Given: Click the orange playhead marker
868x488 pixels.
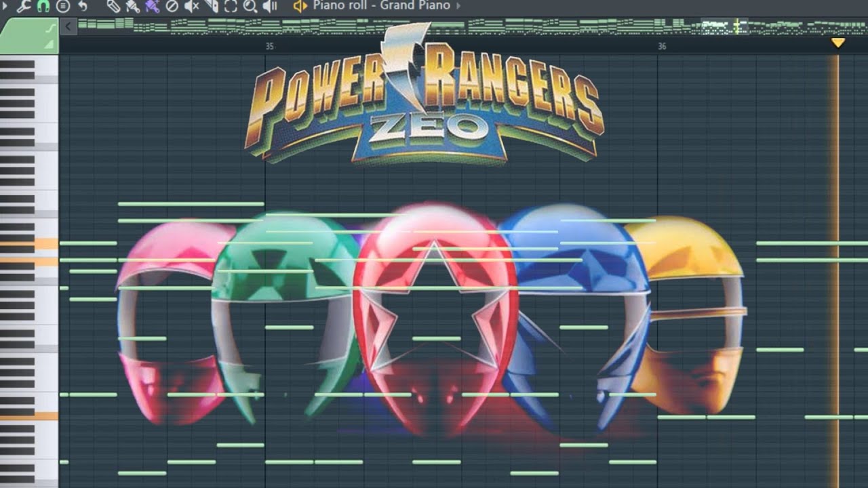Looking at the screenshot, I should click(838, 43).
